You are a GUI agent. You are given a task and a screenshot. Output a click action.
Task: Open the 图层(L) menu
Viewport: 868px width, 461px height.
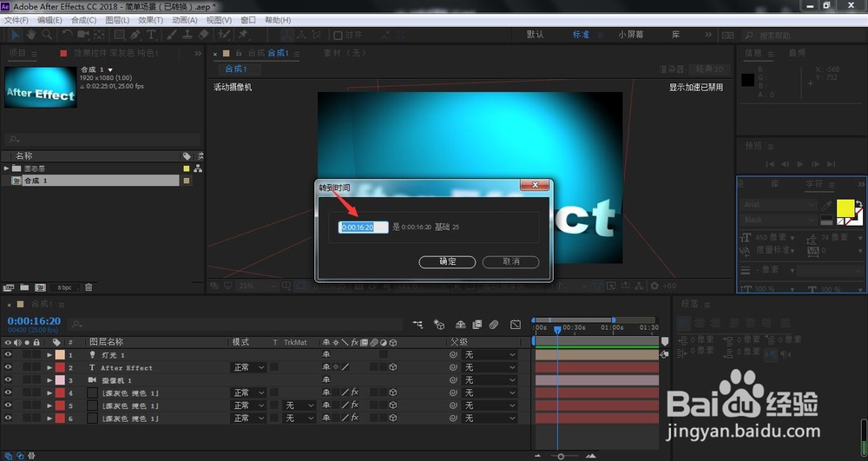pyautogui.click(x=117, y=20)
